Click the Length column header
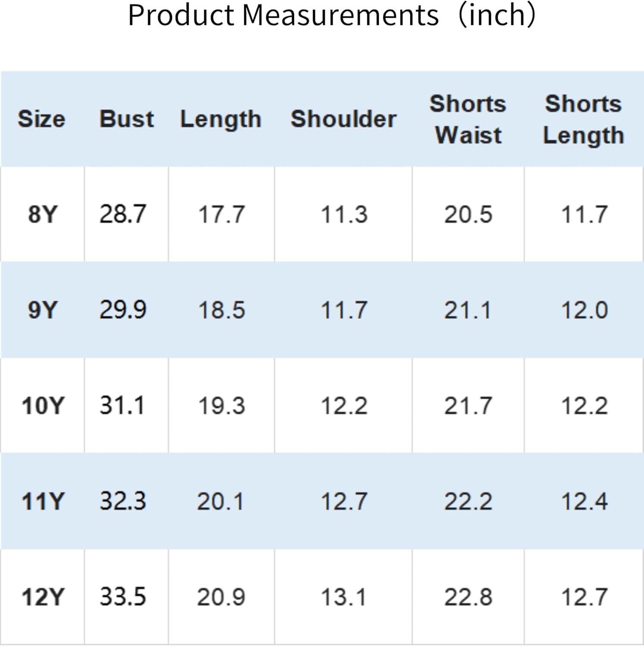 coord(221,120)
